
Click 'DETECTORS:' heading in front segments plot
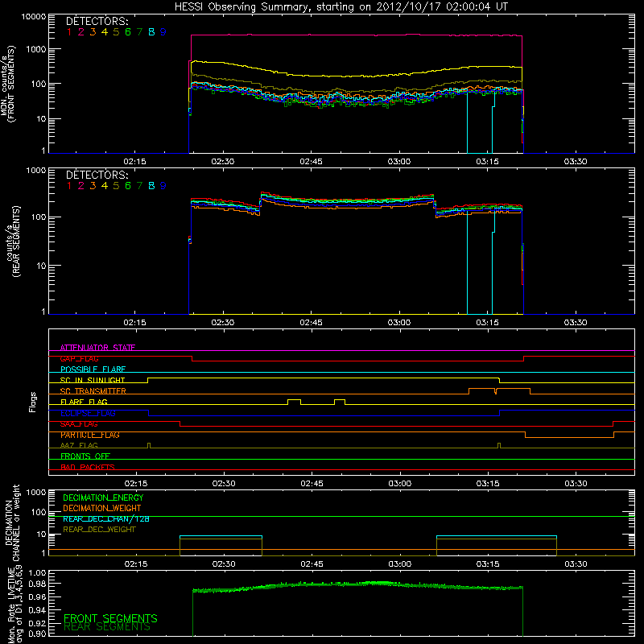[97, 21]
